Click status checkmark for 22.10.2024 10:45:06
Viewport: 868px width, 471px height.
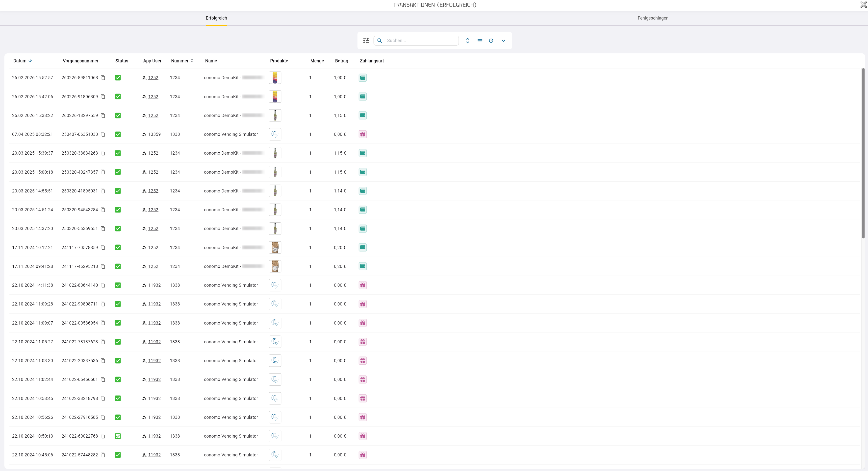(118, 455)
